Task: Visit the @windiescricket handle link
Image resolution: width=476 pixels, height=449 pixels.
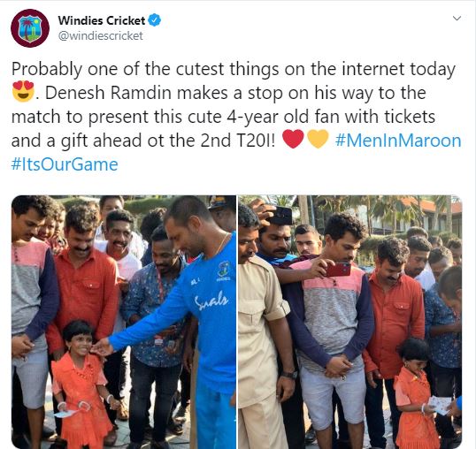Action: pyautogui.click(x=100, y=35)
